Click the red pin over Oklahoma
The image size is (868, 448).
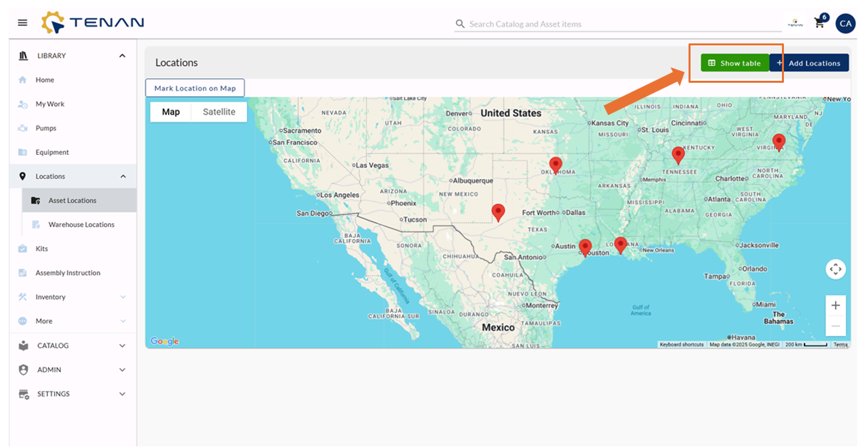[555, 164]
